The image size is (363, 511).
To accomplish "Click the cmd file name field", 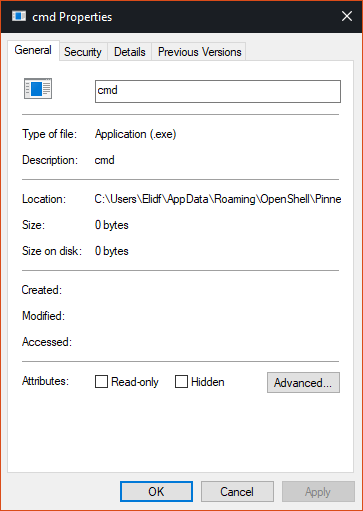I will [x=218, y=91].
